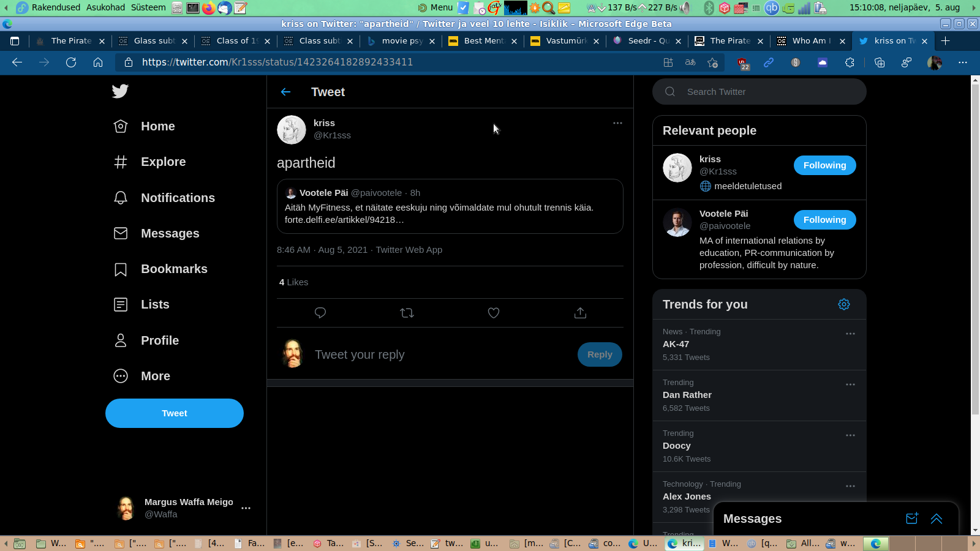Click the Reply button

(x=600, y=354)
